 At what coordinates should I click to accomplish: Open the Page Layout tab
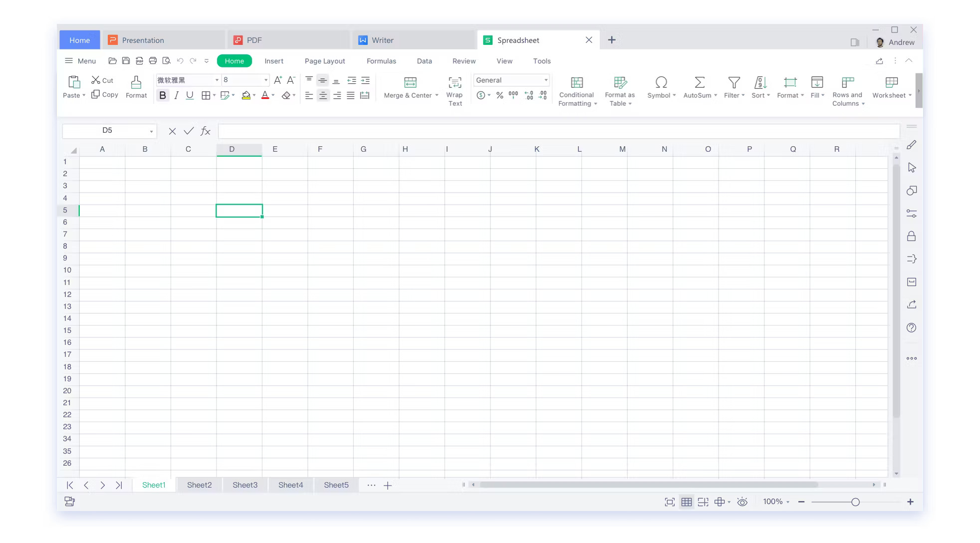(325, 61)
